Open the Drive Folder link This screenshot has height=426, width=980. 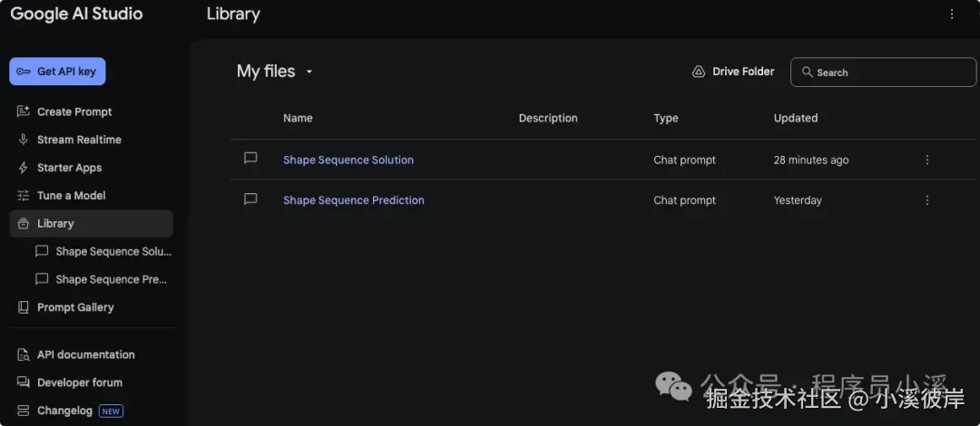point(733,72)
